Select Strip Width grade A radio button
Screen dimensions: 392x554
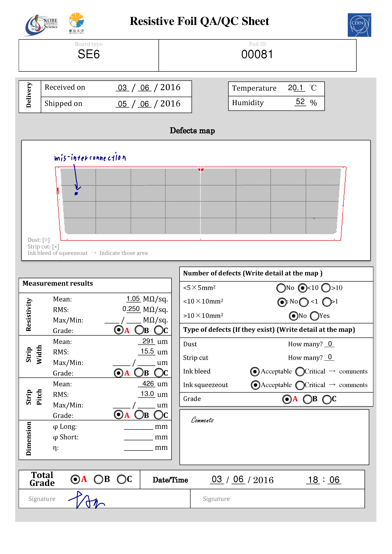tap(119, 373)
